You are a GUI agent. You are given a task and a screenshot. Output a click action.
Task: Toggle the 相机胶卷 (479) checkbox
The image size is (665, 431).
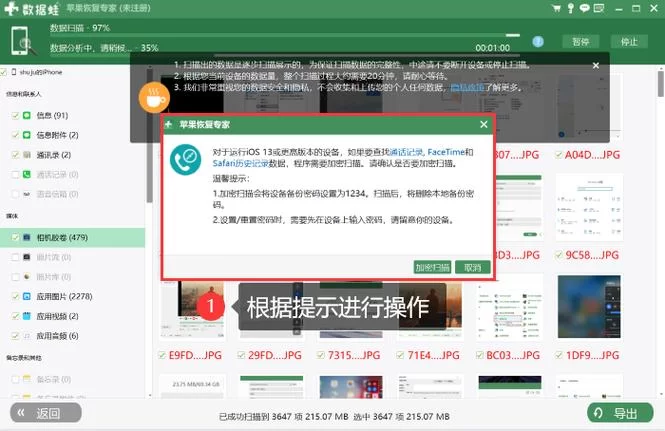15,238
